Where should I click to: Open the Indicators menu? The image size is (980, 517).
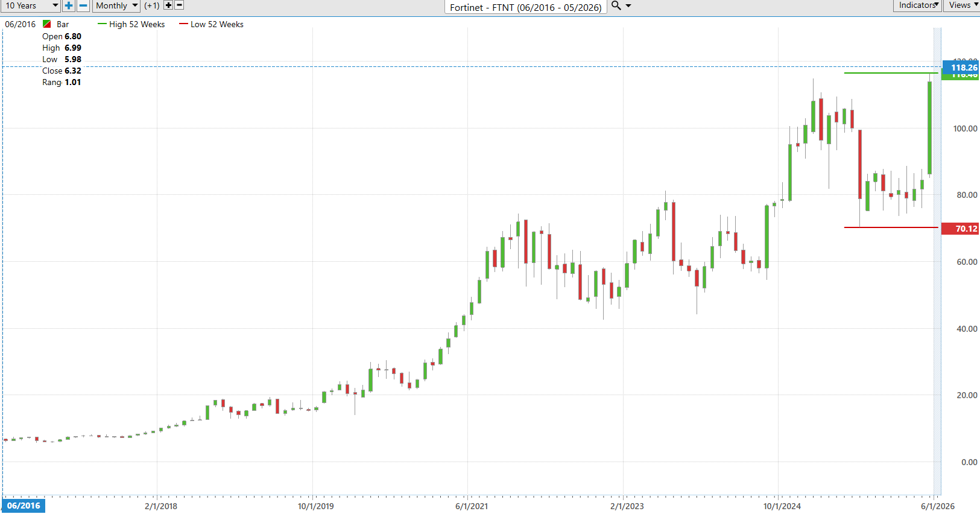point(917,5)
